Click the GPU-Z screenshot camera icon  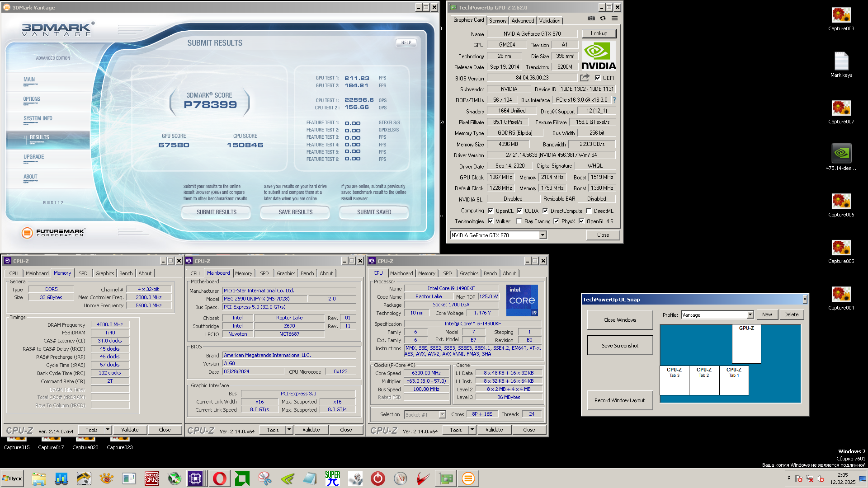[591, 19]
